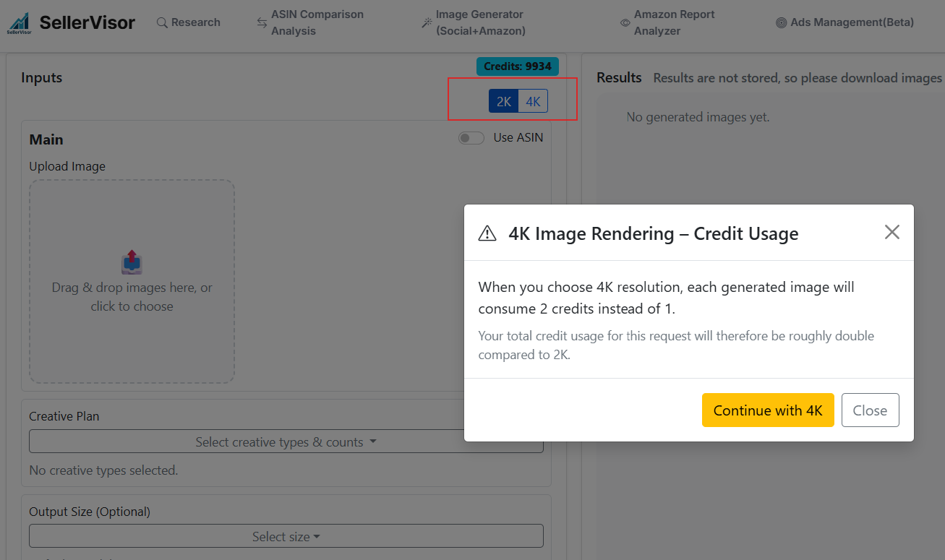Viewport: 945px width, 560px height.
Task: Click the Ads Management target icon
Action: click(x=781, y=23)
